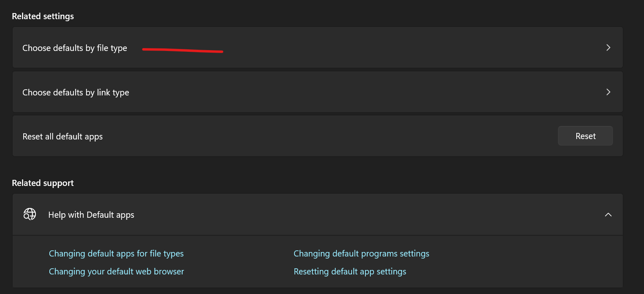Collapse the Help with Default apps section
The image size is (644, 294).
coord(608,215)
